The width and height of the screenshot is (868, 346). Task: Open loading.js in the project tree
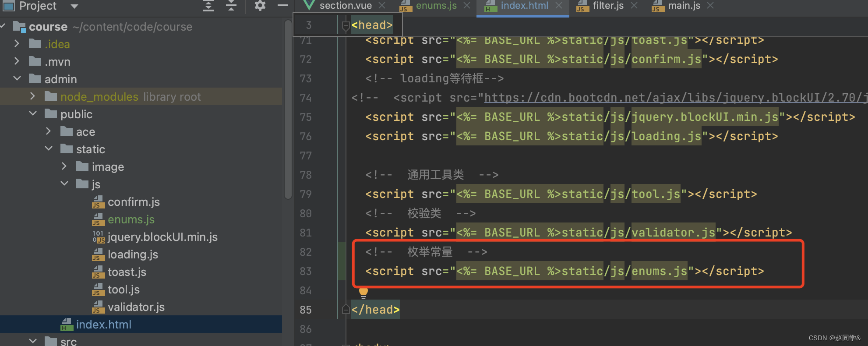133,254
